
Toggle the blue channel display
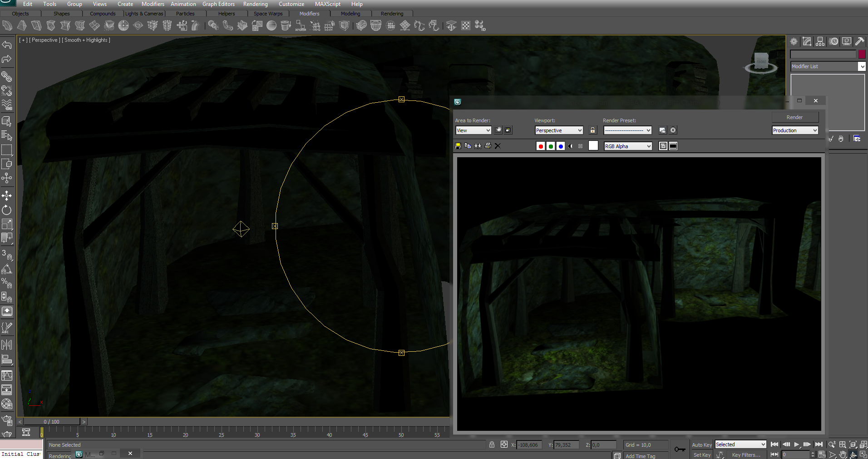click(561, 146)
